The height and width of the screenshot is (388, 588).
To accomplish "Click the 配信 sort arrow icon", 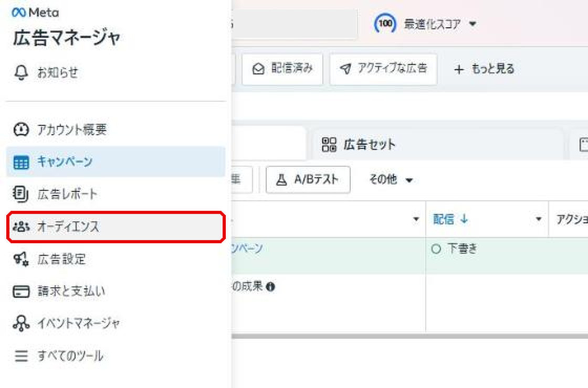I will click(x=464, y=219).
